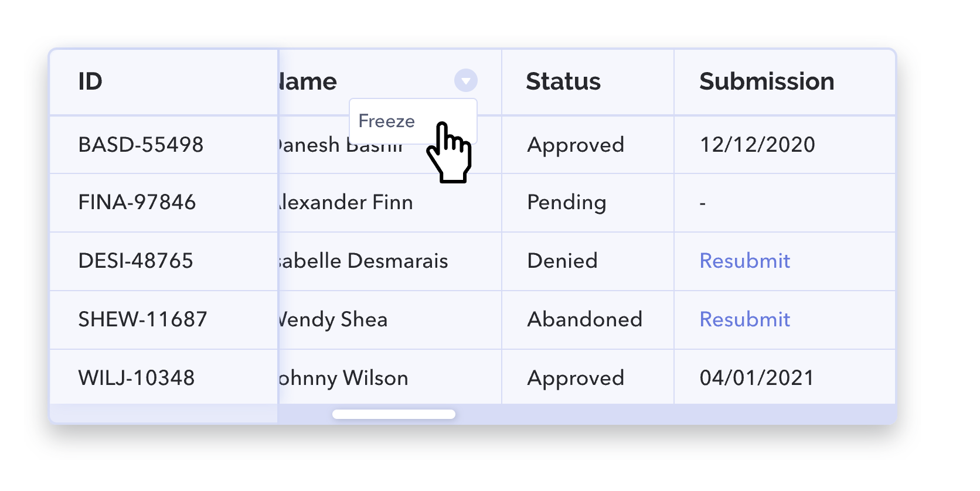980x491 pixels.
Task: Click Resubmit link for Wendy Shea
Action: coord(745,319)
